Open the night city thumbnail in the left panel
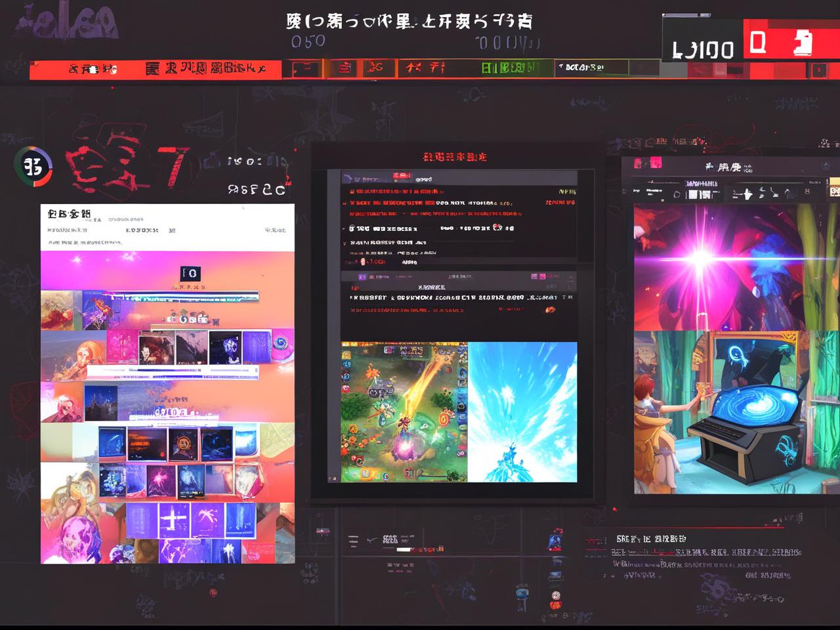 (x=101, y=402)
